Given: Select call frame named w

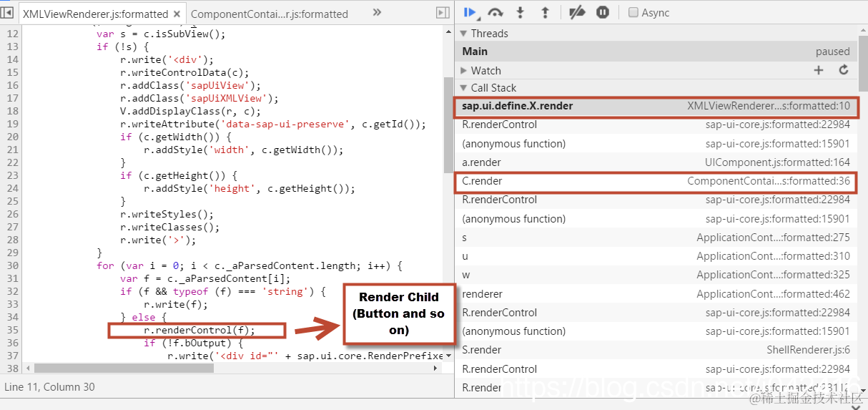Looking at the screenshot, I should coord(656,275).
